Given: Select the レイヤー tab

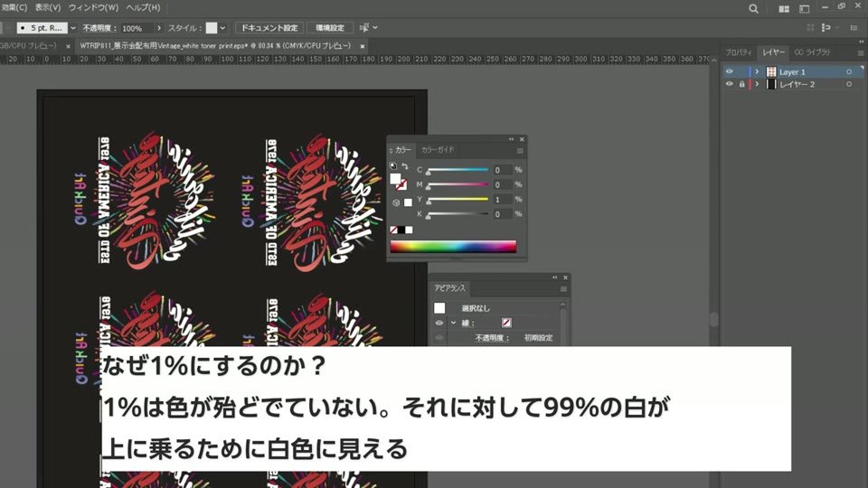Looking at the screenshot, I should pyautogui.click(x=773, y=52).
